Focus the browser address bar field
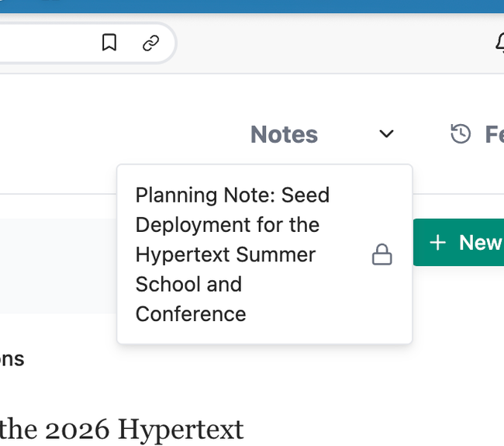Image resolution: width=504 pixels, height=446 pixels. point(47,43)
